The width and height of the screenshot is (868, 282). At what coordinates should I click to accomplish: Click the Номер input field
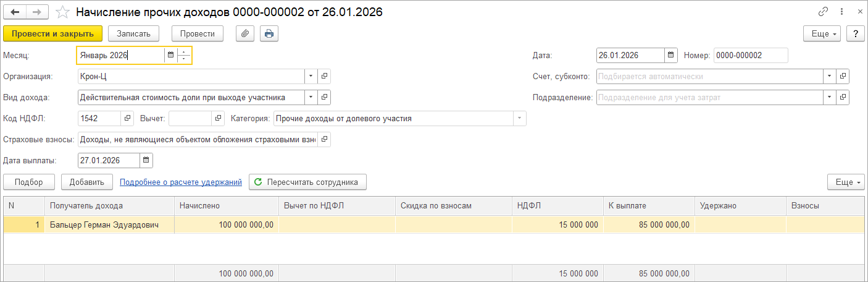coord(751,55)
